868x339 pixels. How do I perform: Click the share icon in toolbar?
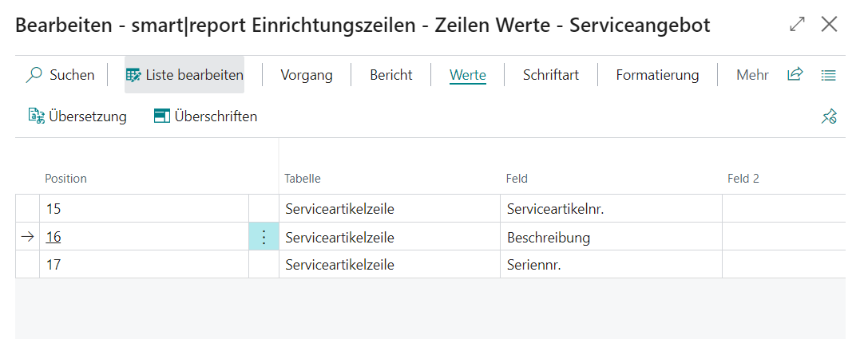(795, 75)
